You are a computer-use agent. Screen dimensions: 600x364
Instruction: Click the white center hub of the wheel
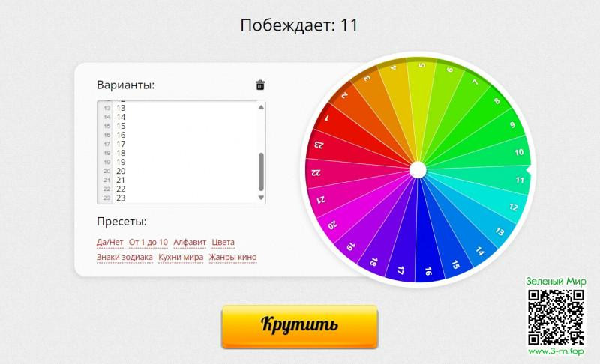pyautogui.click(x=417, y=171)
